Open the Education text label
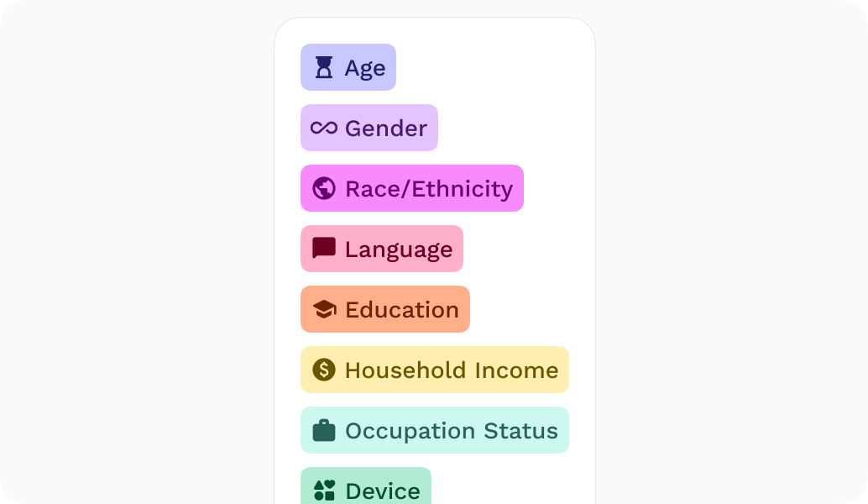This screenshot has width=868, height=504. [x=402, y=310]
